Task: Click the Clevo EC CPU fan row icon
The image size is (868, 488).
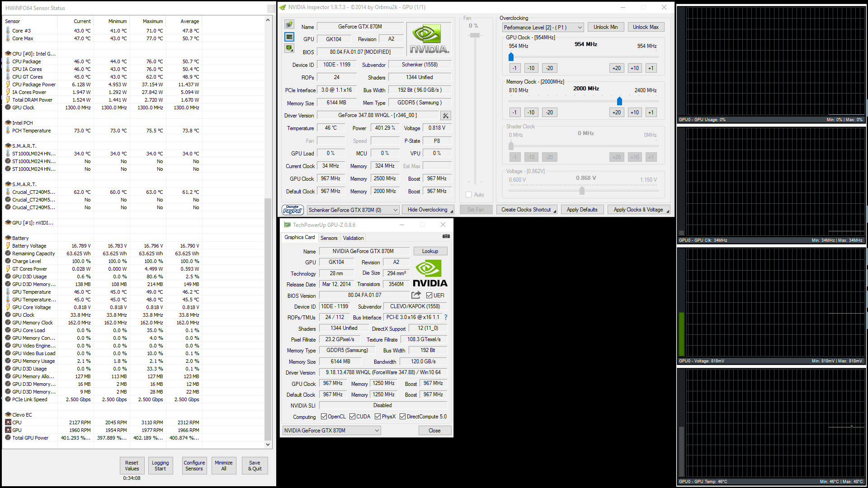Action: click(8, 422)
